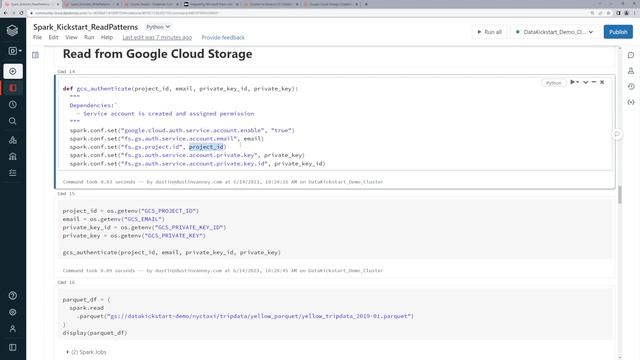The width and height of the screenshot is (640, 360).
Task: Click the highlighted project_id argument
Action: 206,147
